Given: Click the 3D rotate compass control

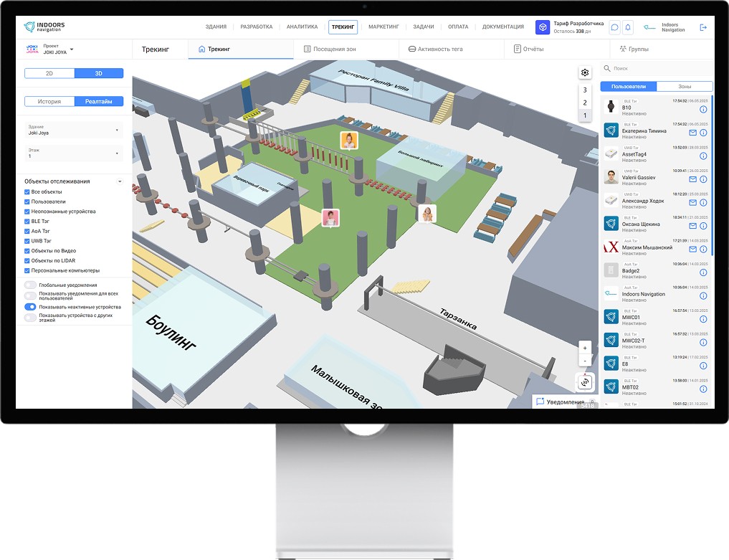Looking at the screenshot, I should point(585,382).
